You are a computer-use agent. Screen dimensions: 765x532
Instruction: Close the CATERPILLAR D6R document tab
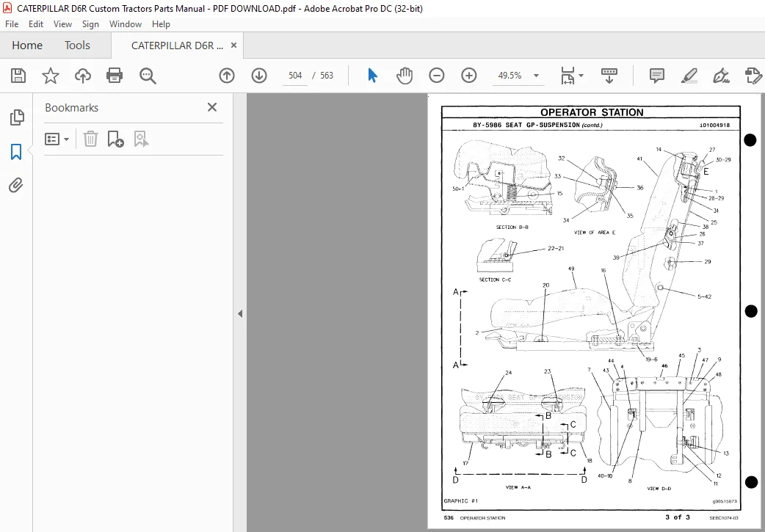[x=233, y=45]
